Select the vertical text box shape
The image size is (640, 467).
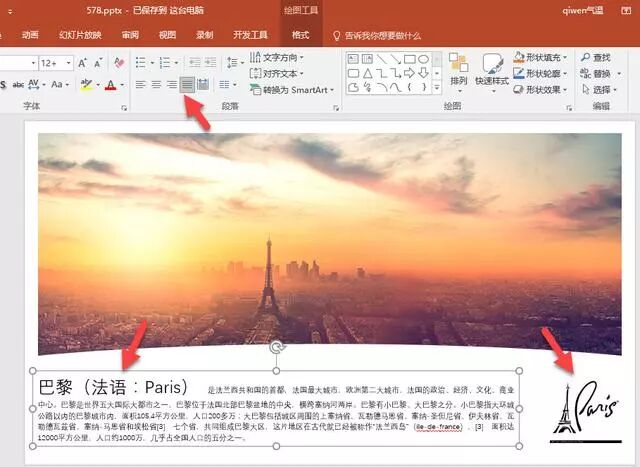pos(367,59)
